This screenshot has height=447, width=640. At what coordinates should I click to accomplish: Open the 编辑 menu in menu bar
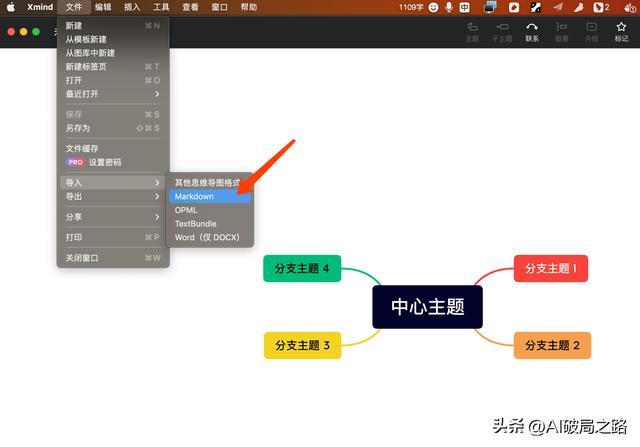(103, 7)
